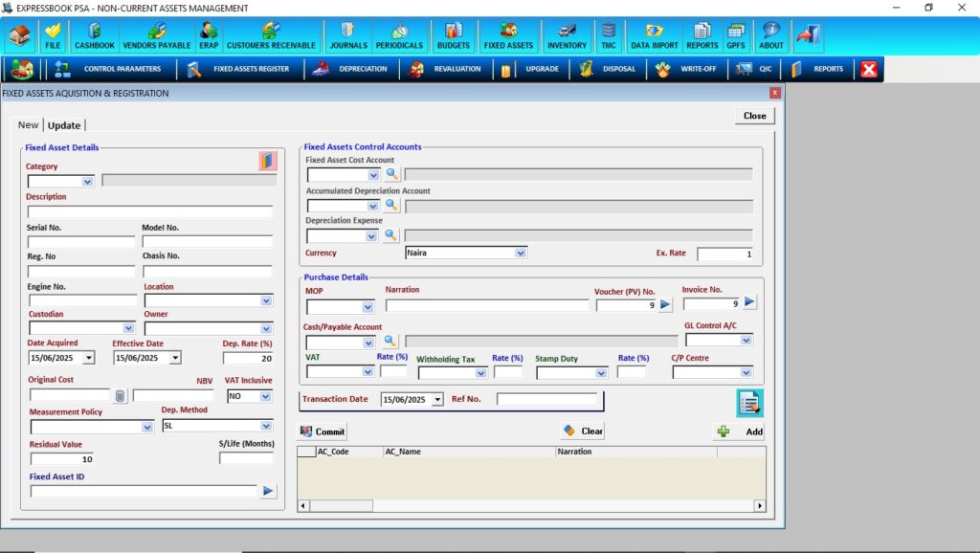Click into the Description text field

pyautogui.click(x=149, y=211)
